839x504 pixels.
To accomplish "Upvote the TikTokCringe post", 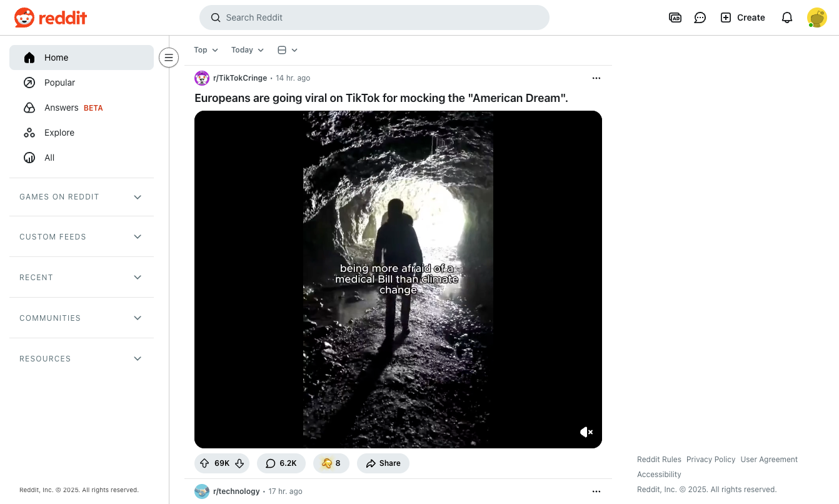I will [204, 463].
